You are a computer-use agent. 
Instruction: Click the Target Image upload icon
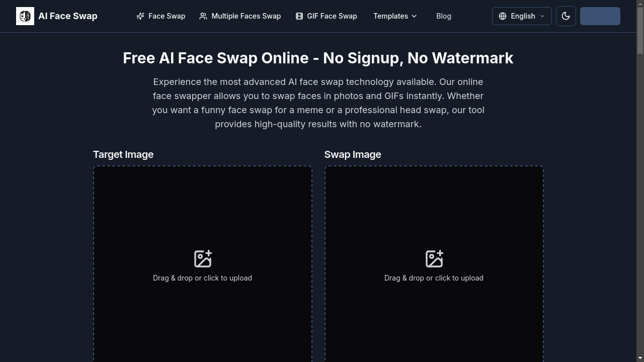coord(203,258)
